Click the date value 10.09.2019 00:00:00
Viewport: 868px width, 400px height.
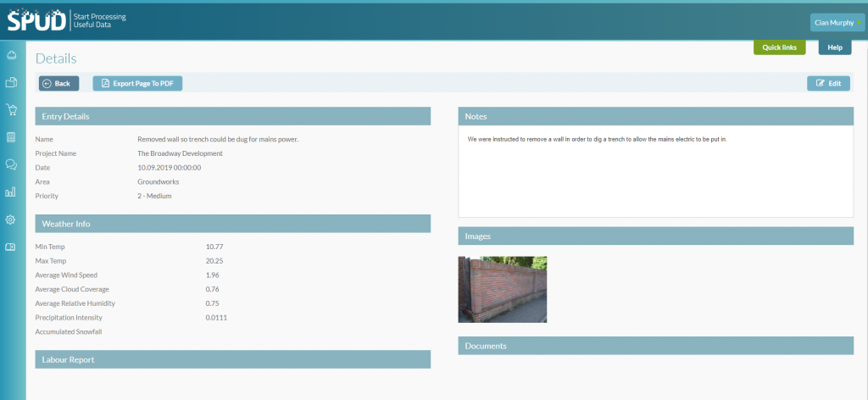pos(169,168)
